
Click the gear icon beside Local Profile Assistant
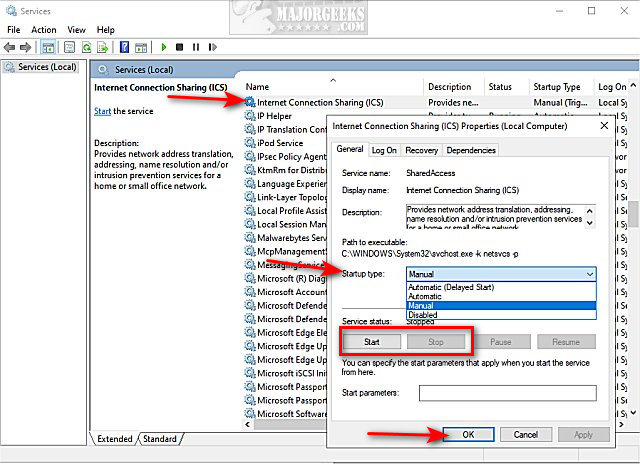pos(250,211)
